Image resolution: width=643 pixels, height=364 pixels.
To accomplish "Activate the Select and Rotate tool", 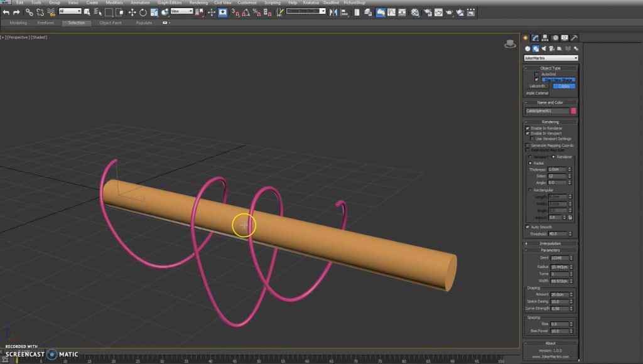I will click(143, 12).
